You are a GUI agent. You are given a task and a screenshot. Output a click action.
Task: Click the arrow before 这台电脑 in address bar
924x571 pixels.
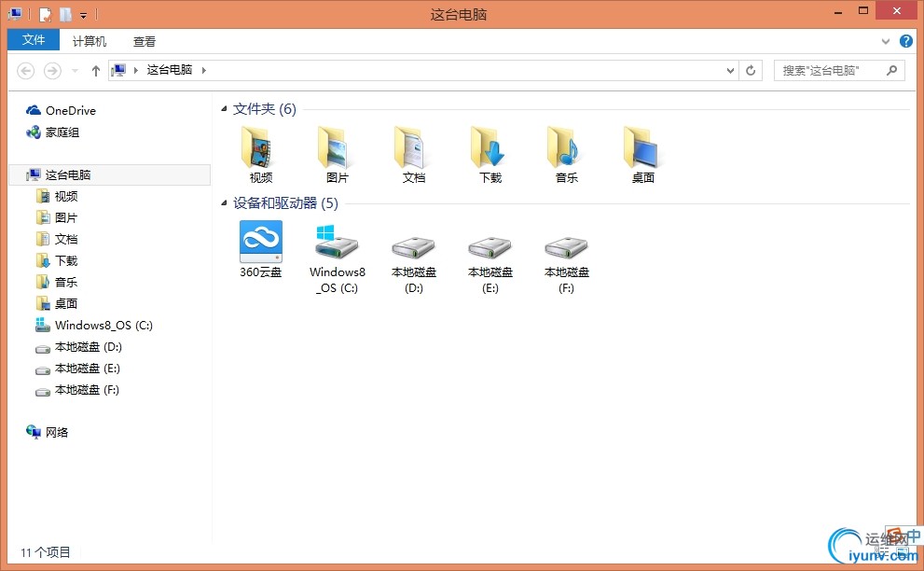(x=135, y=70)
